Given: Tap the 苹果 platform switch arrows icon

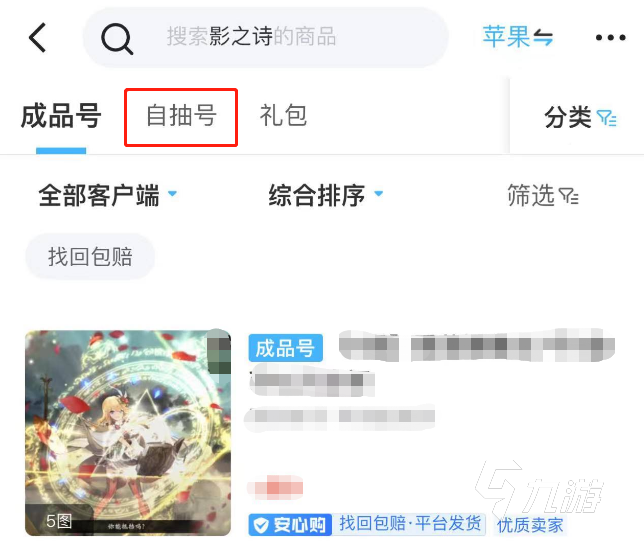Looking at the screenshot, I should [543, 37].
